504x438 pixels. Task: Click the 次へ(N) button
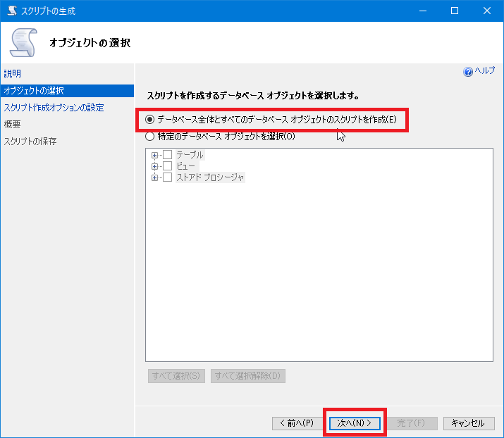355,423
